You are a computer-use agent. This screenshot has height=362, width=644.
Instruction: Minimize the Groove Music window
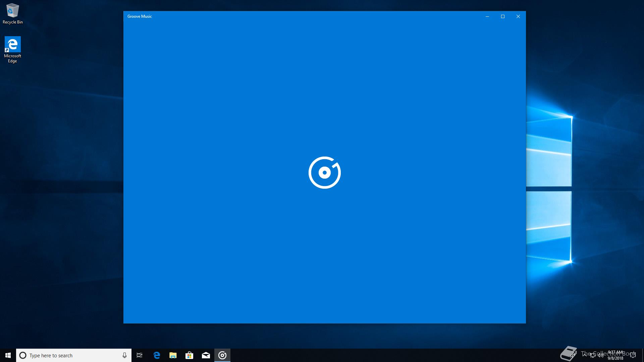[487, 16]
